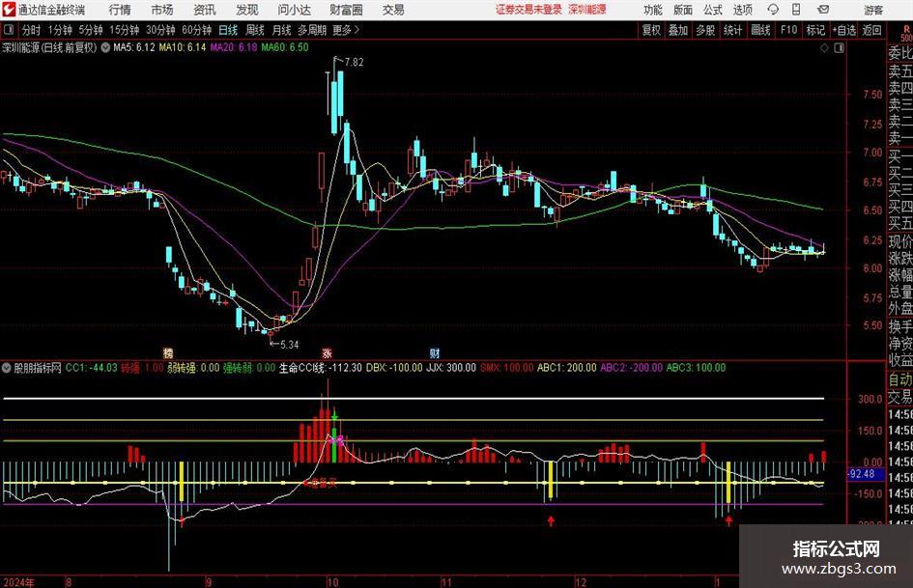The width and height of the screenshot is (913, 588).
Task: Click the 通达信 red logo icon
Action: pos(9,10)
